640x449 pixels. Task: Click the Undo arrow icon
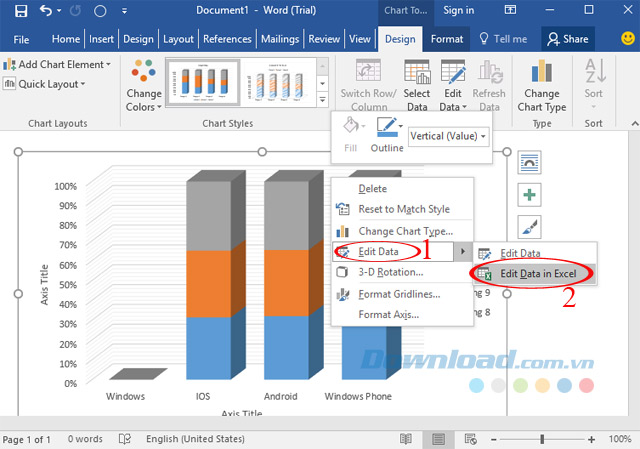click(46, 12)
